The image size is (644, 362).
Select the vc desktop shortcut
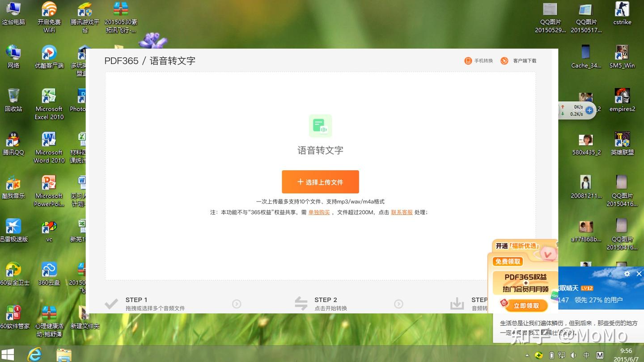[49, 231]
